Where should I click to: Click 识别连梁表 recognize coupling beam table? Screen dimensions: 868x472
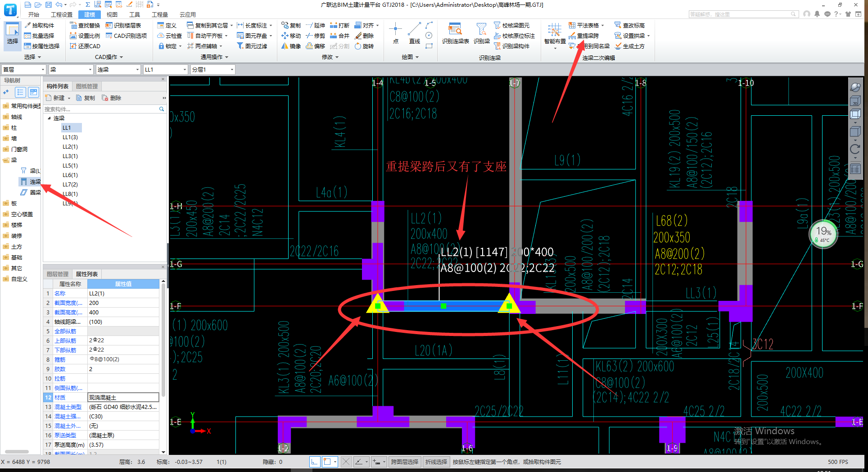point(455,33)
